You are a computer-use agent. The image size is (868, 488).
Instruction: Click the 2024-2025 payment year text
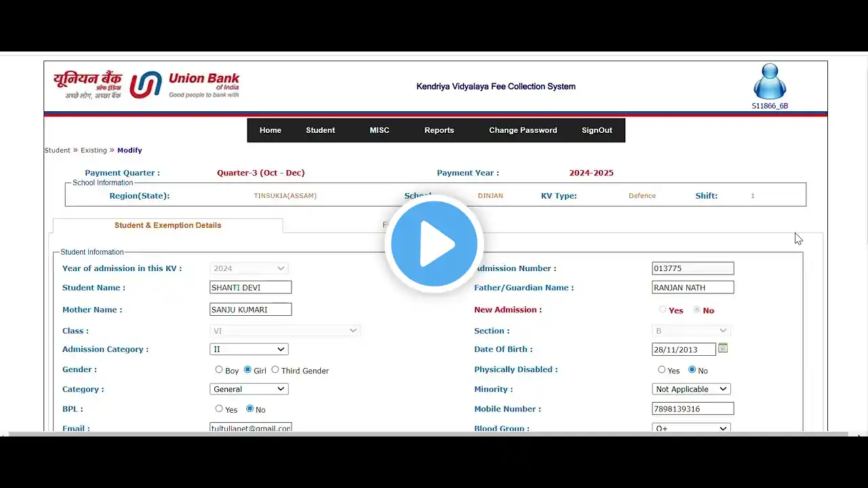click(591, 173)
